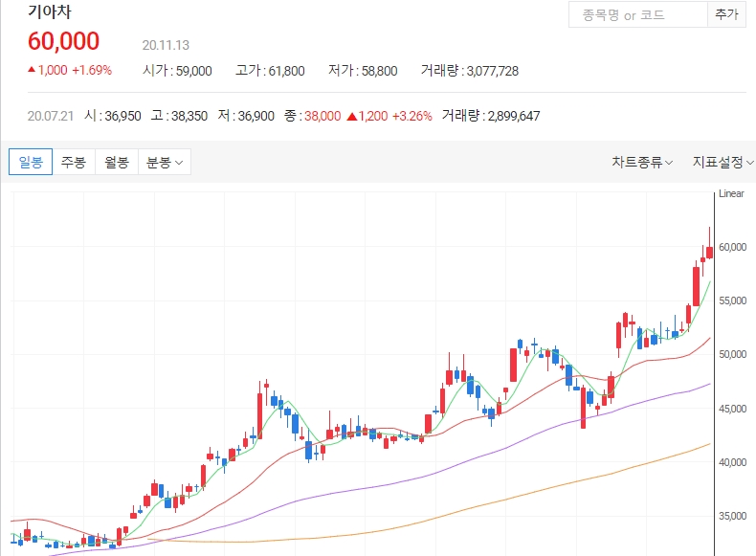Switch to the 월봉 monthly chart tab
Image resolution: width=756 pixels, height=556 pixels.
click(x=117, y=162)
